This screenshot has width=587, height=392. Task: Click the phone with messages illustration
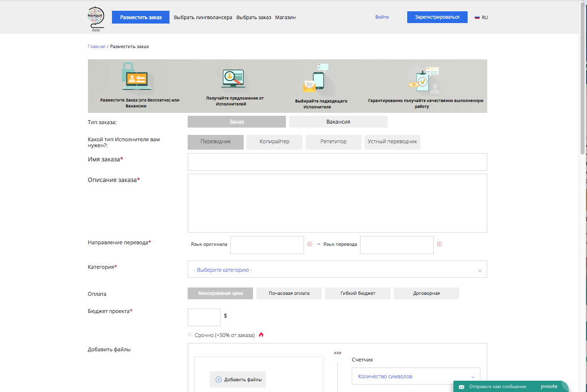(316, 78)
